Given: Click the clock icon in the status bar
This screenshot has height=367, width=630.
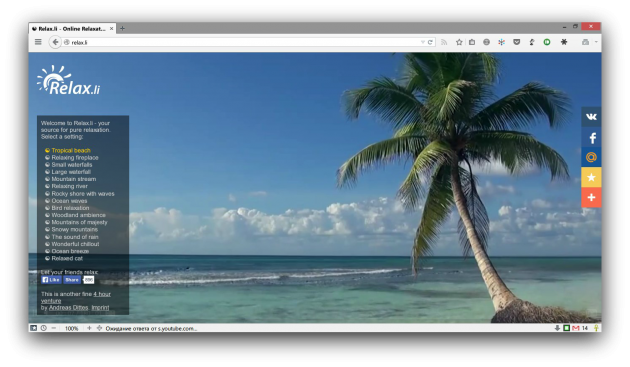Looking at the screenshot, I should (x=43, y=328).
